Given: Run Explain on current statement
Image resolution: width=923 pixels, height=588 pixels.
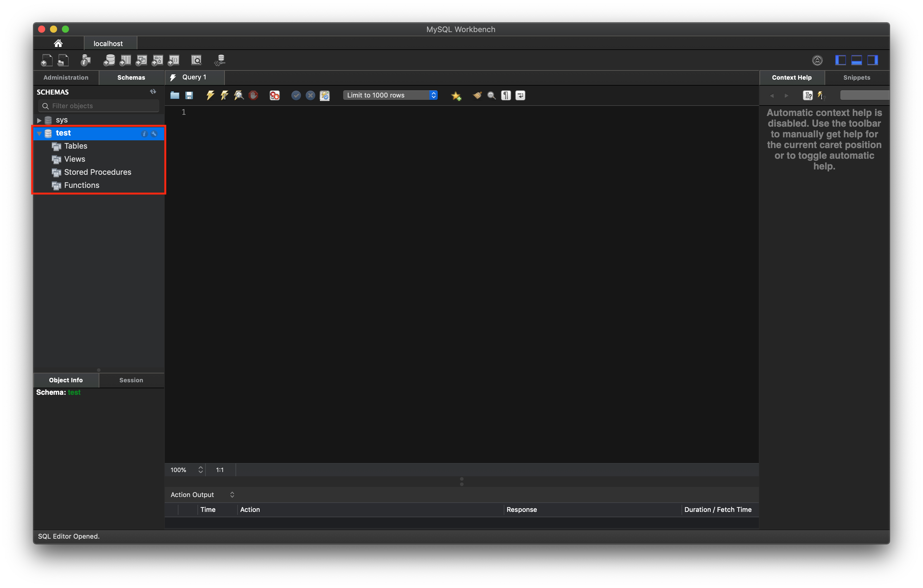Looking at the screenshot, I should [239, 95].
